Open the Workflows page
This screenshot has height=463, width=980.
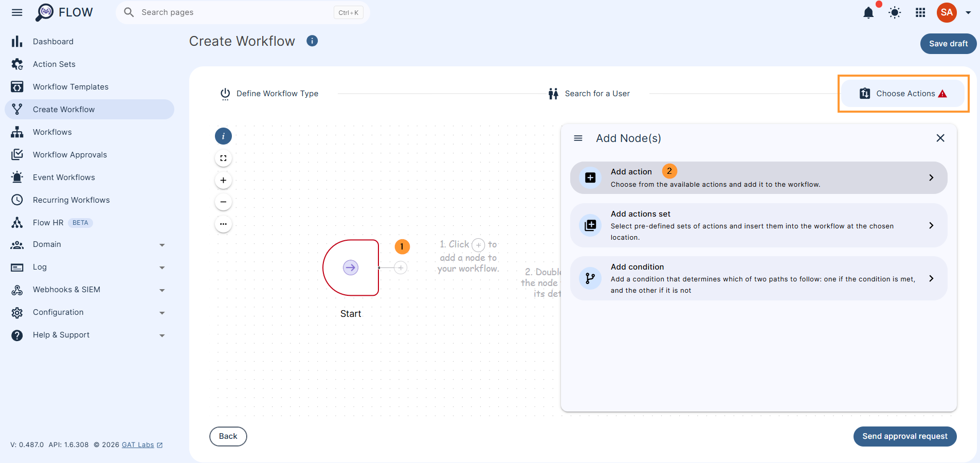[89, 132]
